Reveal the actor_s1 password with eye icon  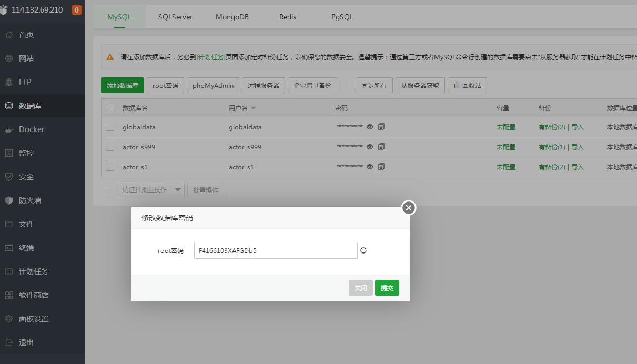pyautogui.click(x=370, y=167)
